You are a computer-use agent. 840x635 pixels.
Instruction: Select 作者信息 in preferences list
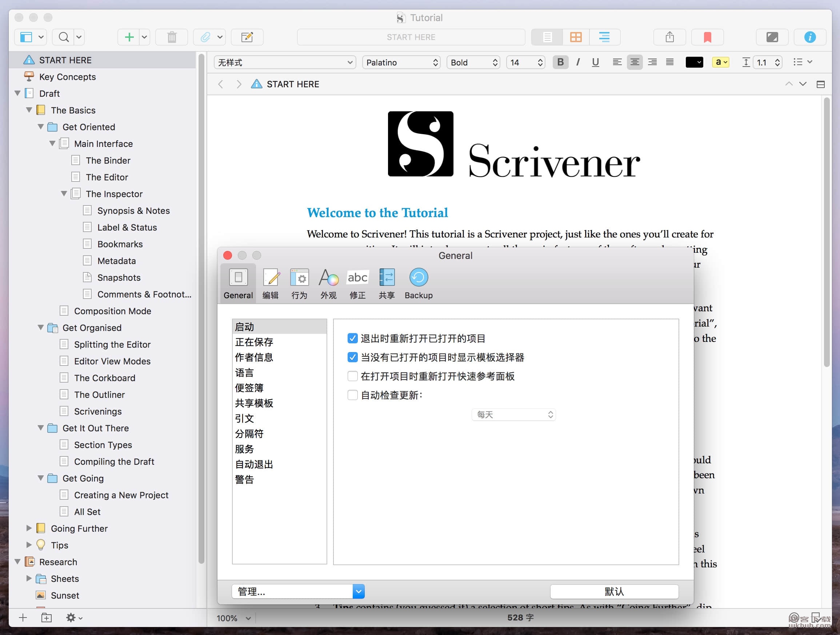tap(280, 357)
